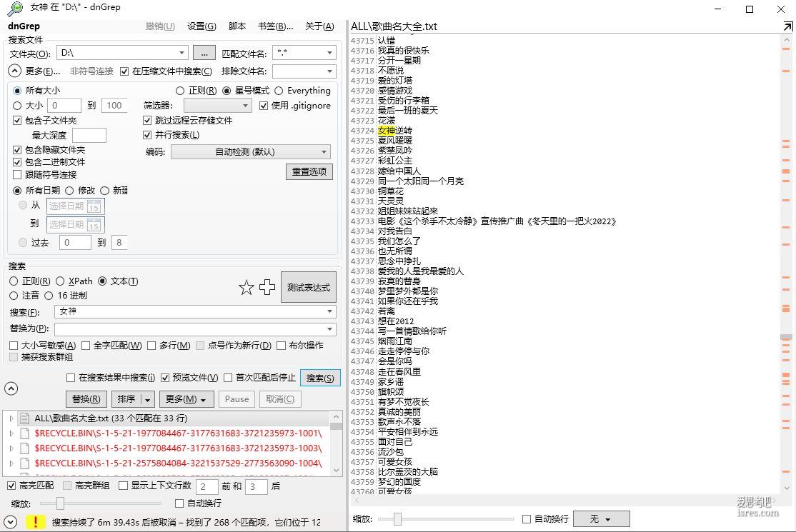Click file icon of $RECYCLE.BIN 1003 result
Image resolution: width=796 pixels, height=532 pixels.
pyautogui.click(x=24, y=448)
